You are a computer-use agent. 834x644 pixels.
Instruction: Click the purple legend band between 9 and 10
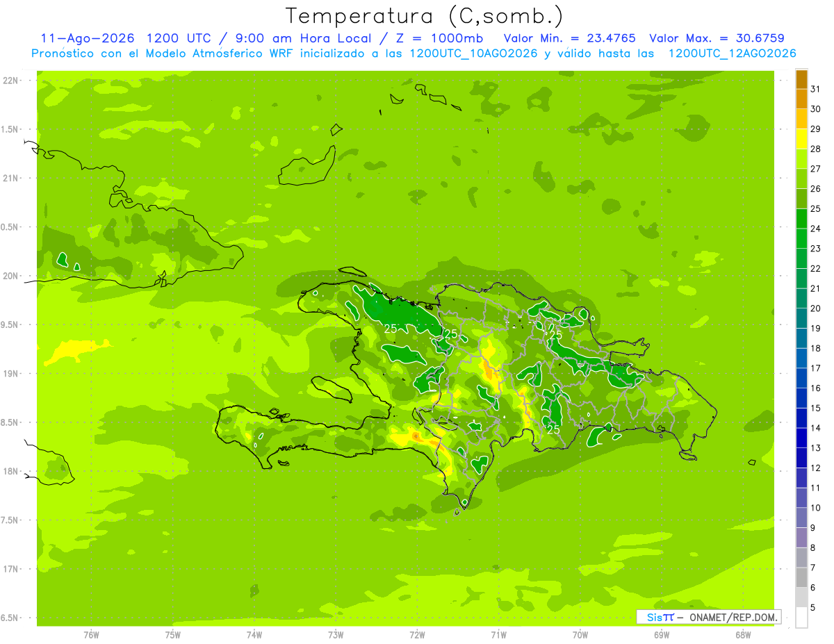(801, 518)
